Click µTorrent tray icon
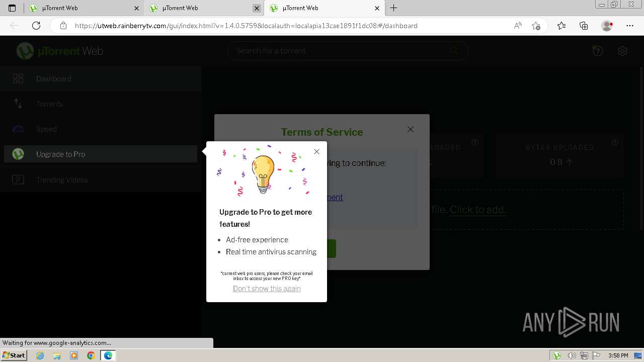Image resolution: width=644 pixels, height=362 pixels. pyautogui.click(x=557, y=355)
